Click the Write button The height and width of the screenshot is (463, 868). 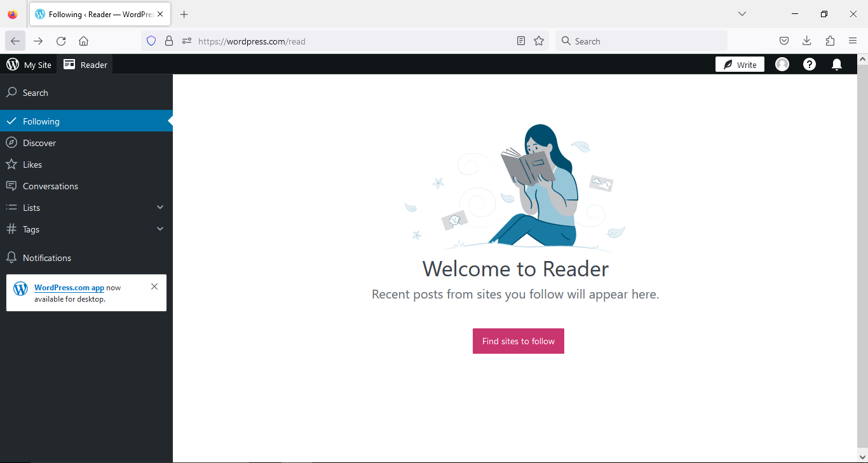tap(740, 64)
